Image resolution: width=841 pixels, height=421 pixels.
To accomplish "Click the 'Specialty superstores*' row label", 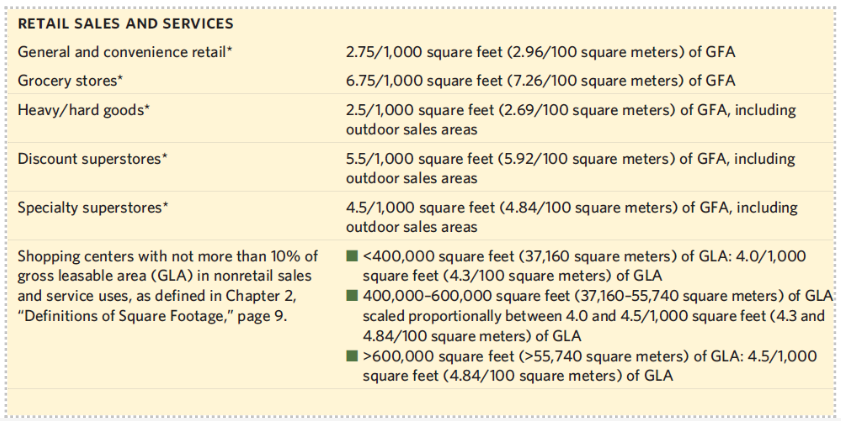I will [x=92, y=207].
